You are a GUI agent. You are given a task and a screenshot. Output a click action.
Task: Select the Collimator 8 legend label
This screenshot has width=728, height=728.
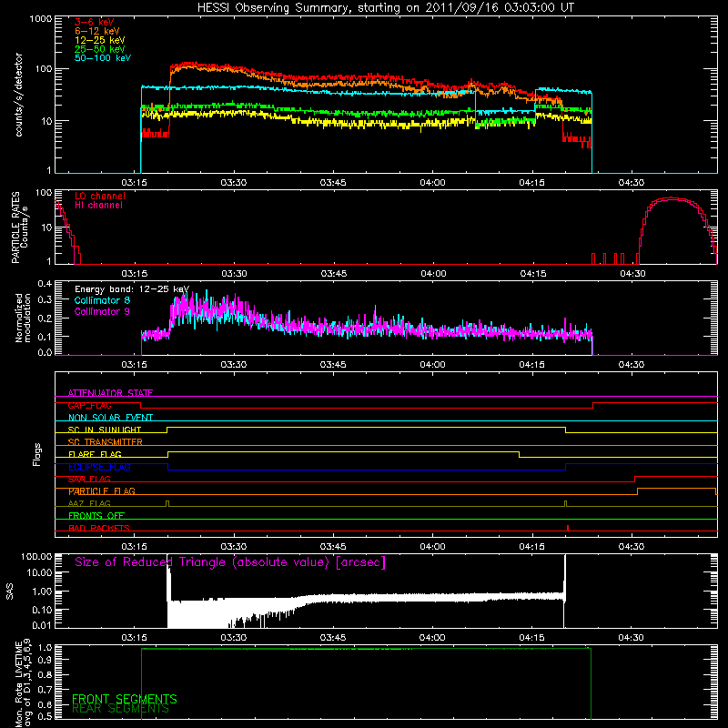(x=102, y=300)
